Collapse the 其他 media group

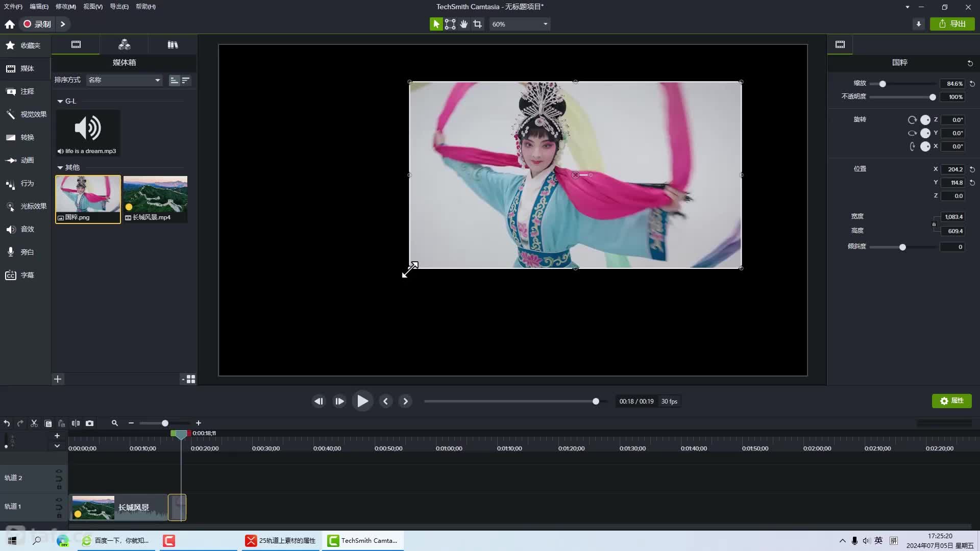point(60,168)
